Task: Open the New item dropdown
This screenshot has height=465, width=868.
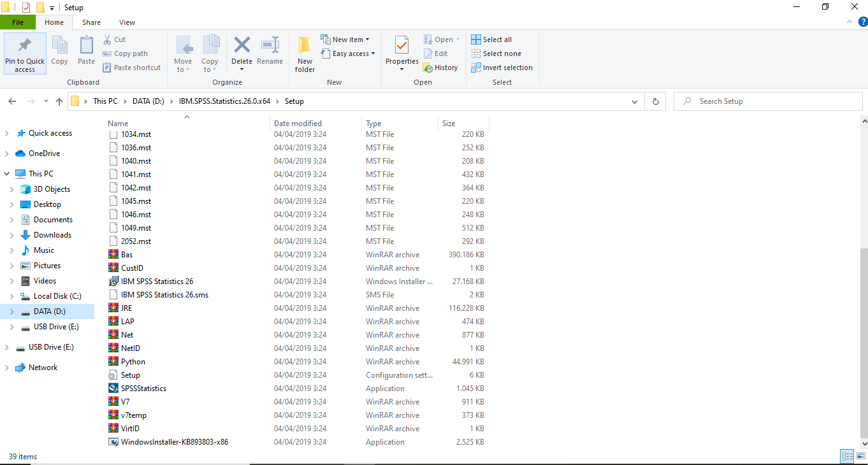Action: [345, 39]
